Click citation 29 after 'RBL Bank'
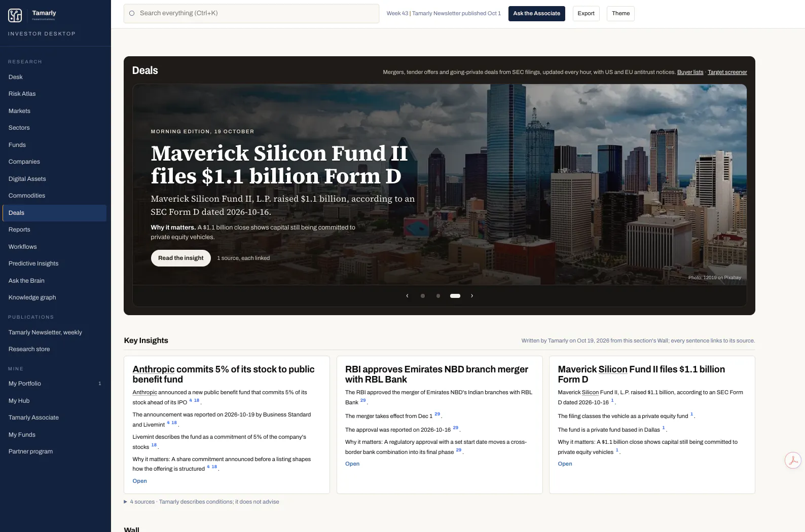This screenshot has height=532, width=805. tap(363, 401)
